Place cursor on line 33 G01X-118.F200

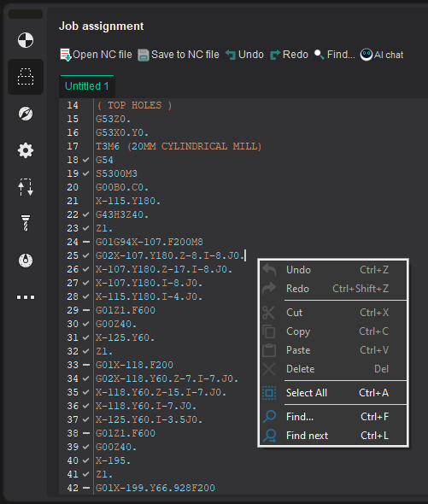tap(134, 365)
